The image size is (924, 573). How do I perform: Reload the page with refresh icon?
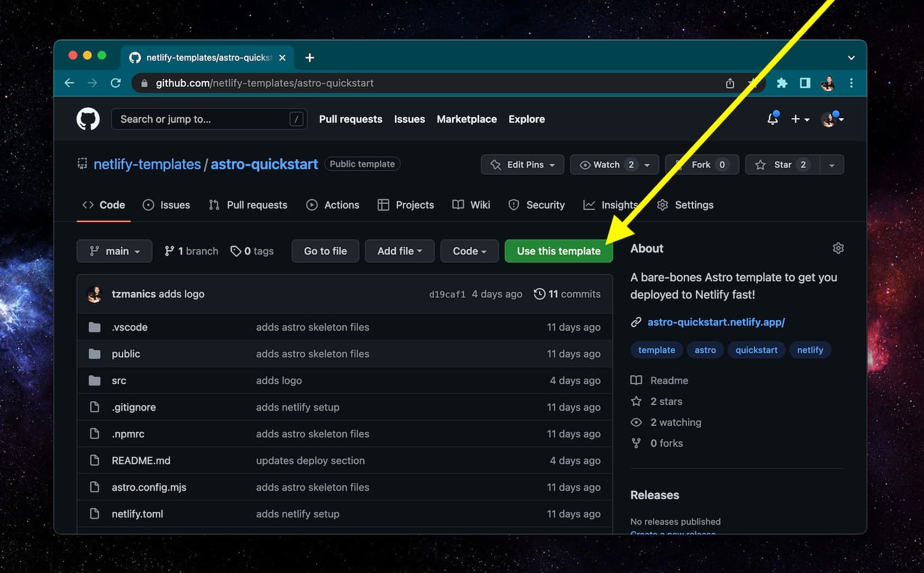coord(115,82)
